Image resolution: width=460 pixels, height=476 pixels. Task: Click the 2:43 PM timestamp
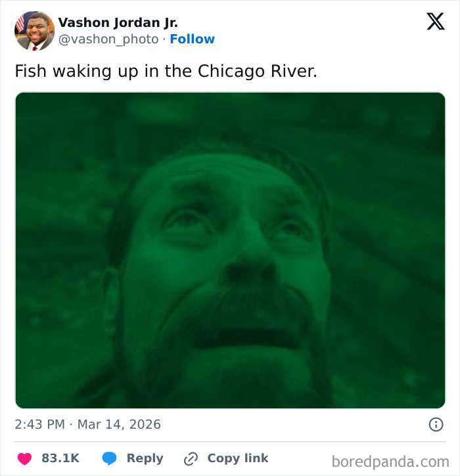39,424
